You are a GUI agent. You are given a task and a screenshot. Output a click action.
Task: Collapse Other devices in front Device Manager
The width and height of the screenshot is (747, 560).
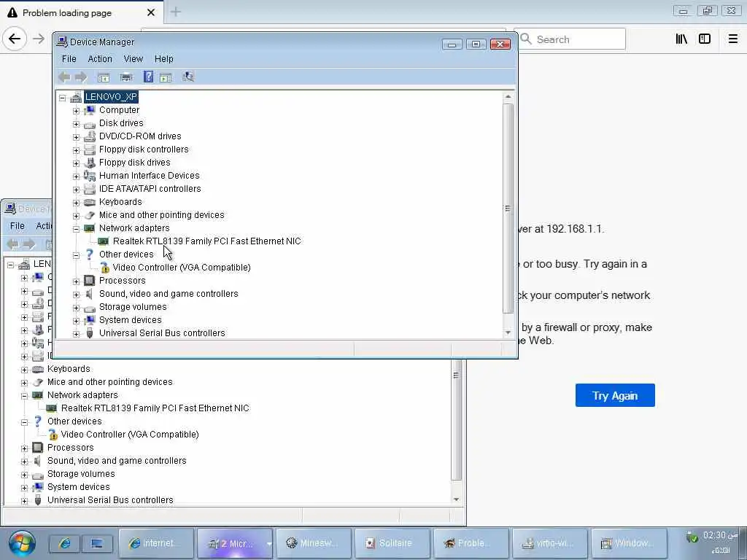pos(76,254)
